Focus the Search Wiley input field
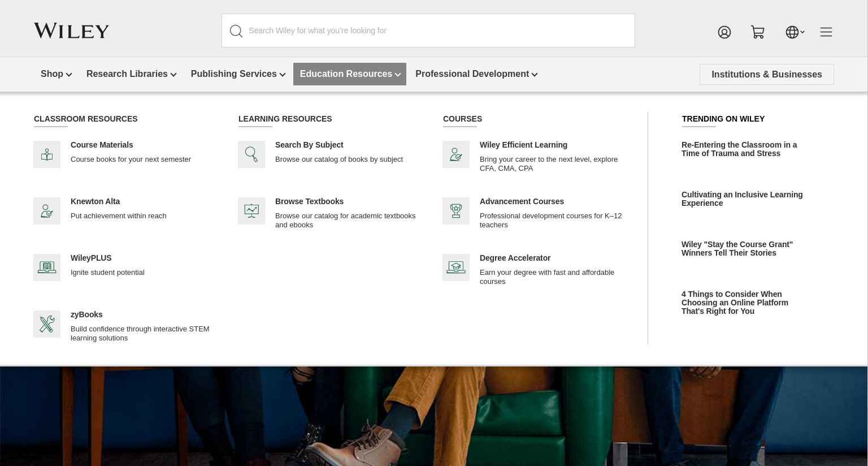Viewport: 868px width, 466px height. coord(428,31)
